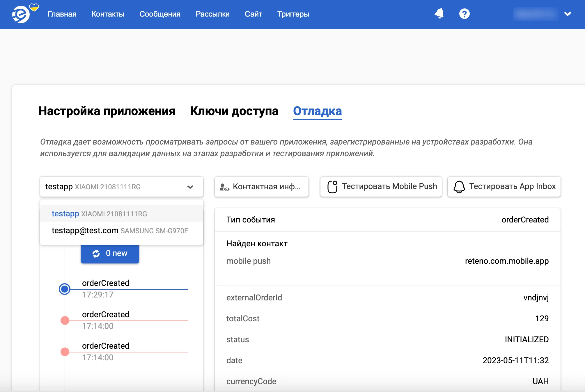Click the Сообщения navigation entry
This screenshot has width=585, height=392.
(x=160, y=14)
